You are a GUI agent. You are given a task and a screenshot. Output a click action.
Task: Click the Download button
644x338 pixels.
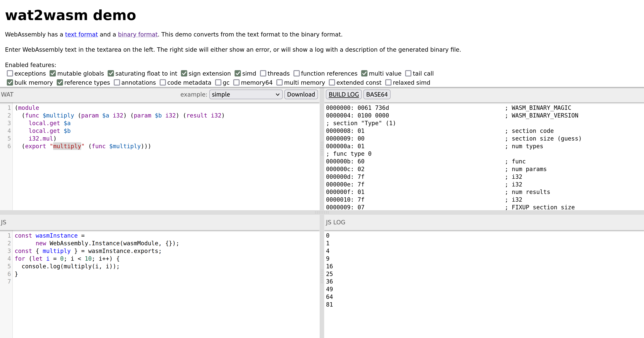pos(301,94)
